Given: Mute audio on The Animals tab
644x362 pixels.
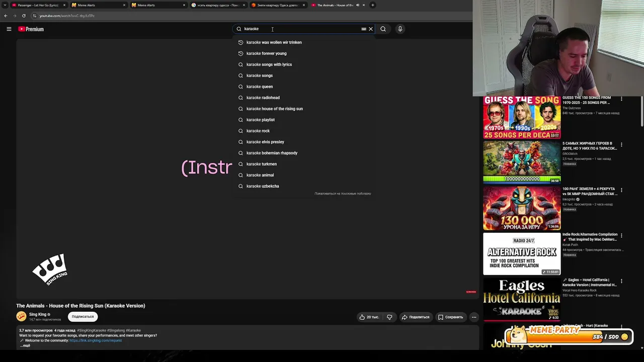Looking at the screenshot, I should [x=358, y=5].
